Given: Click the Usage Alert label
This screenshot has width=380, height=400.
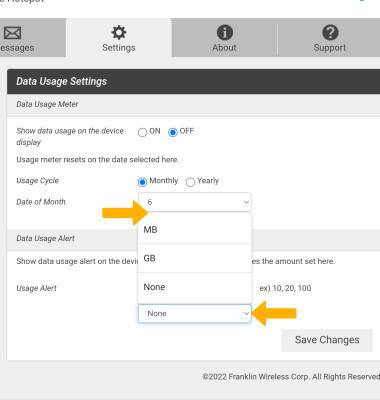Looking at the screenshot, I should pyautogui.click(x=36, y=288).
